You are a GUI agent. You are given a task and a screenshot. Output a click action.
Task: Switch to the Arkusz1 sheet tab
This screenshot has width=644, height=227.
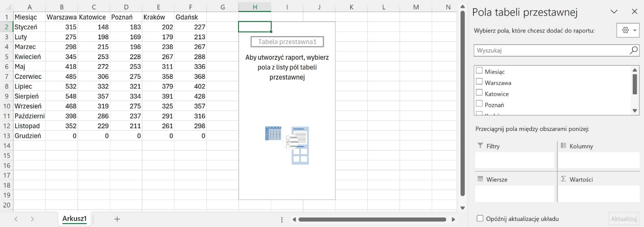pos(74,219)
